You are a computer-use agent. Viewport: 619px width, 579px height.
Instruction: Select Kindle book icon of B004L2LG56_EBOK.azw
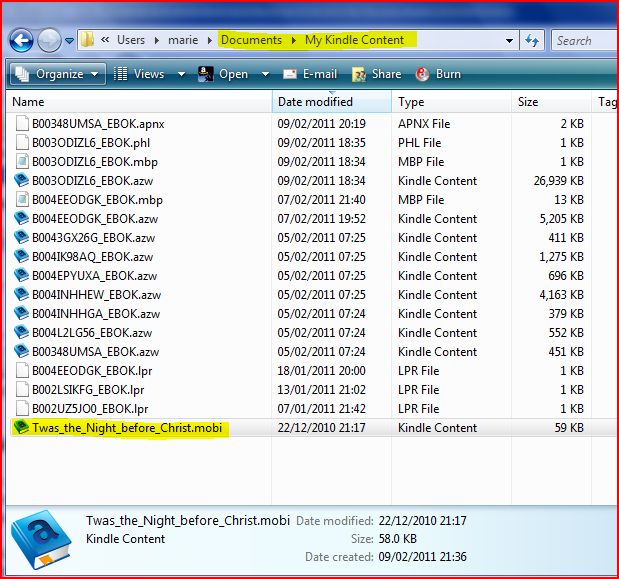pyautogui.click(x=21, y=332)
